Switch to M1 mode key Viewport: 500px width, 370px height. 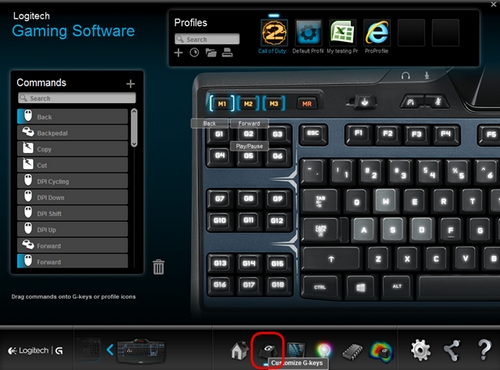tap(222, 104)
